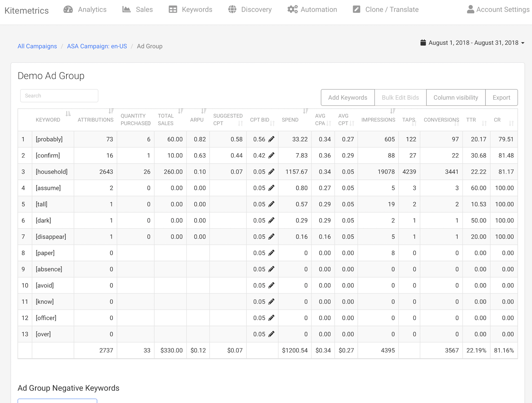Edit CPT bid for [assume] using pencil icon
The width and height of the screenshot is (532, 403).
[x=272, y=188]
